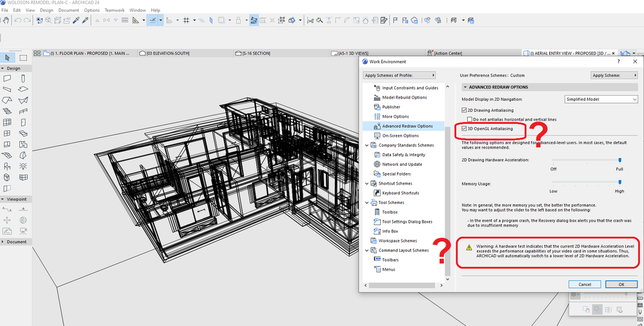
Task: Switch to the 03 ELEVATION-SOUTH tab
Action: pyautogui.click(x=167, y=53)
